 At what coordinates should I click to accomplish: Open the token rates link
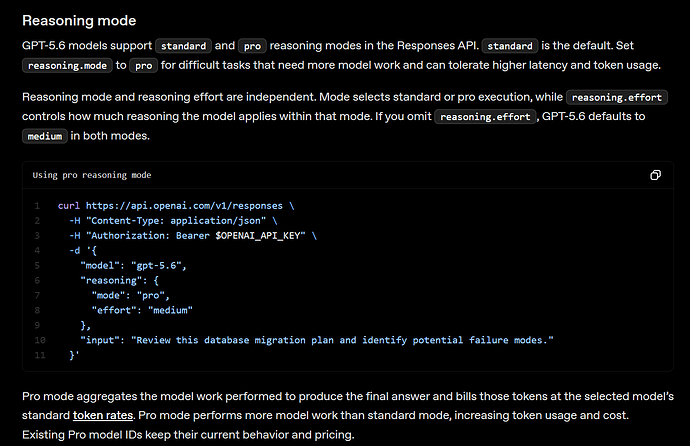point(103,415)
